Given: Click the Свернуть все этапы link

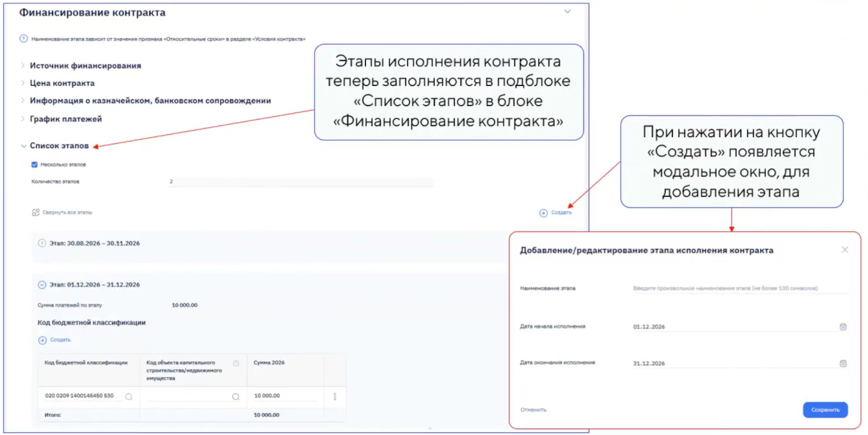Looking at the screenshot, I should [67, 212].
